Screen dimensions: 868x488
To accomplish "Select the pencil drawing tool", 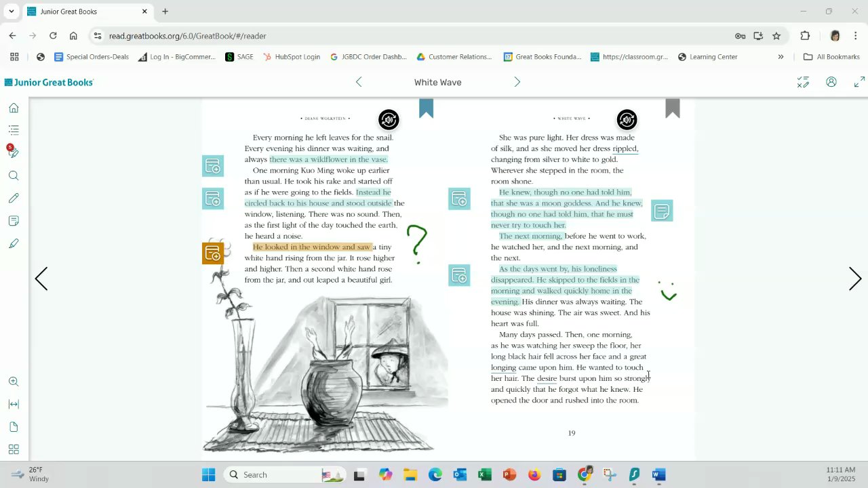I will (x=14, y=198).
